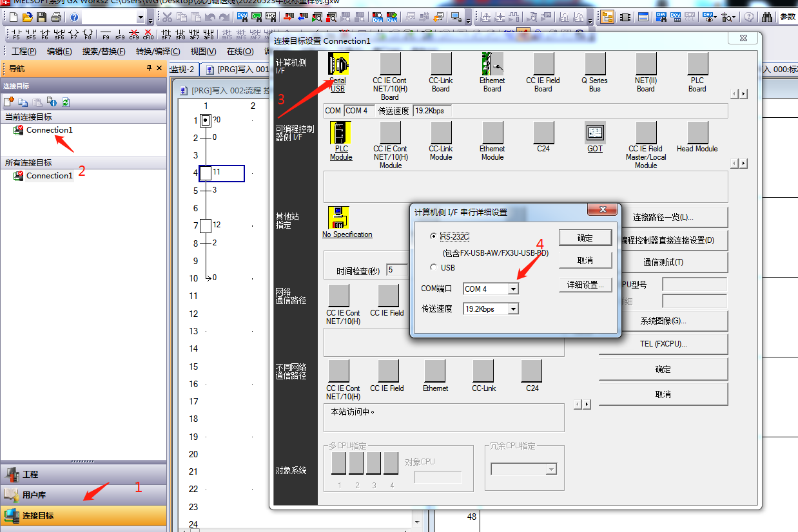Viewport: 798px width, 532px height.
Task: Open the 在线(O) Online menu
Action: [x=240, y=52]
